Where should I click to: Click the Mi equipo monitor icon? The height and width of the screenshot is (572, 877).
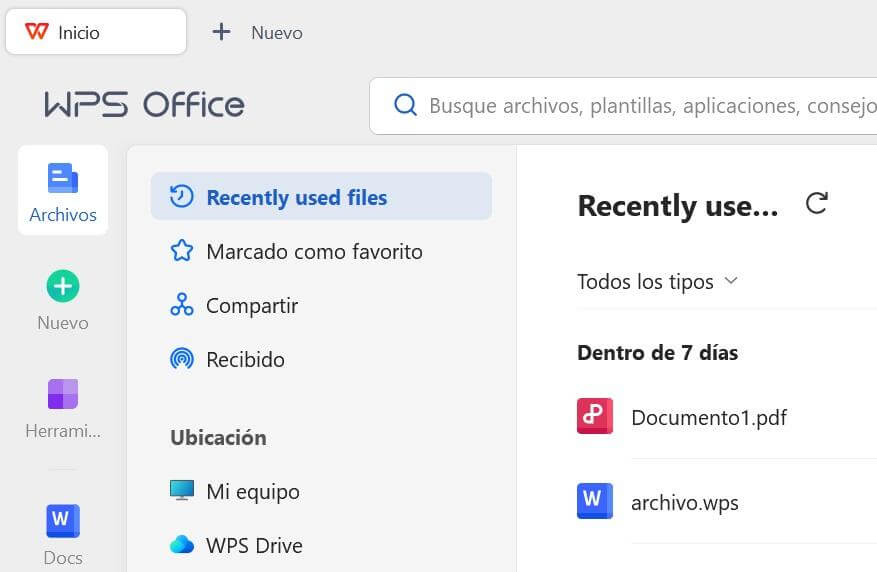coord(182,490)
